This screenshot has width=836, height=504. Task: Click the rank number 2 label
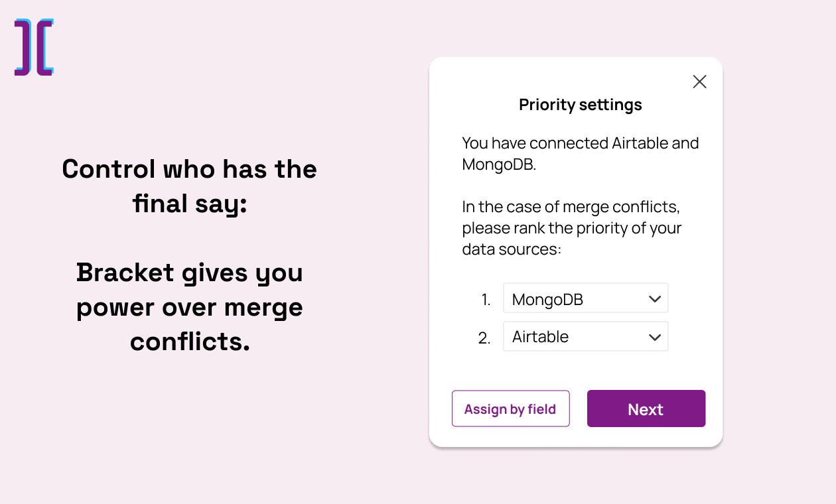pos(484,338)
